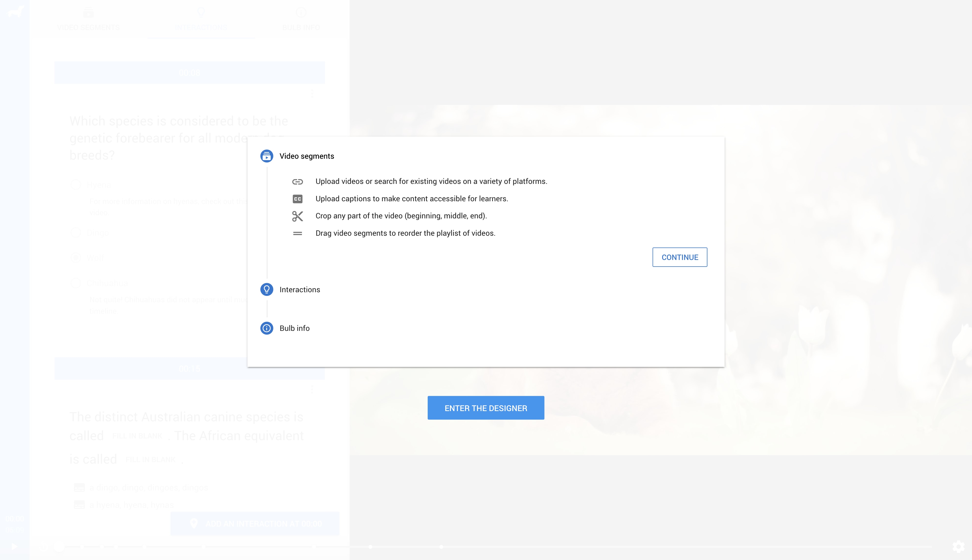Select the Dingo radio option

point(75,233)
